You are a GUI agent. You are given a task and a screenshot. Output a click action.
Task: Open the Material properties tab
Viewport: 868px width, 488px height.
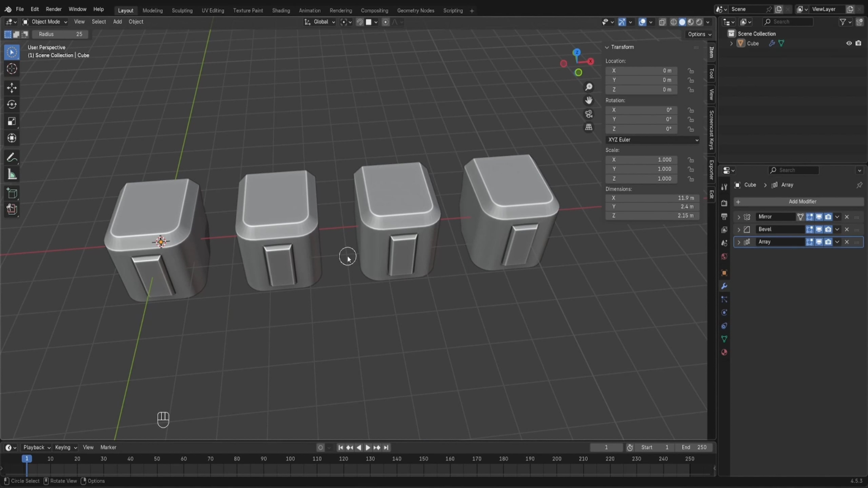point(724,352)
